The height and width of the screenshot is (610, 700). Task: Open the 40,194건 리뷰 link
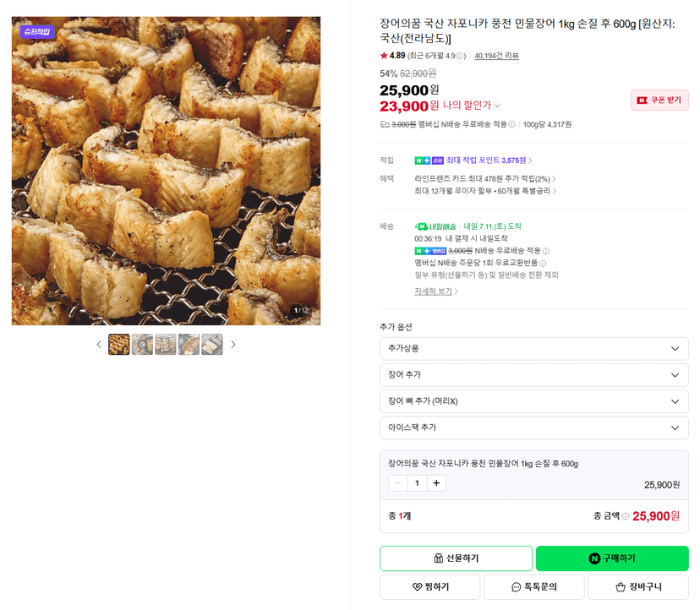point(496,56)
